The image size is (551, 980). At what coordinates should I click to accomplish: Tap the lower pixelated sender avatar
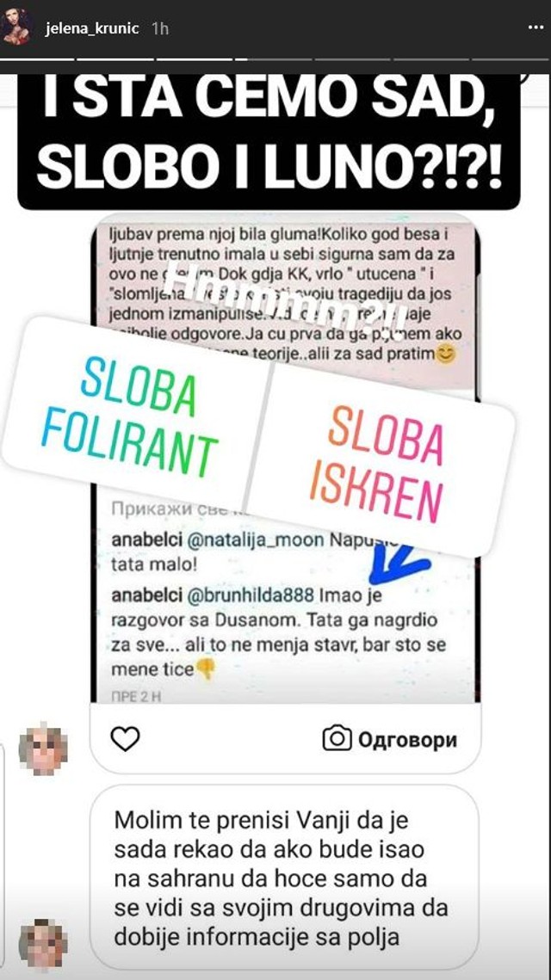point(42,943)
